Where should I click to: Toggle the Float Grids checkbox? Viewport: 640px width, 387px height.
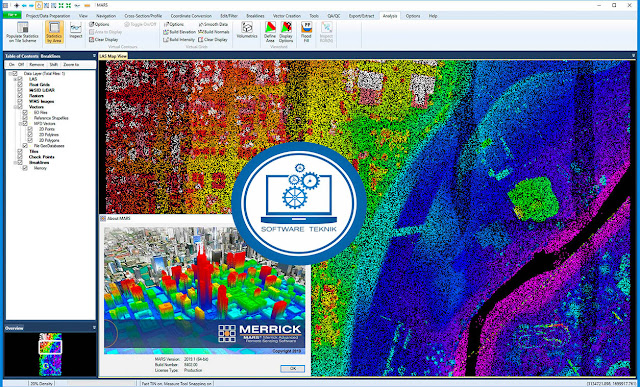coord(20,85)
